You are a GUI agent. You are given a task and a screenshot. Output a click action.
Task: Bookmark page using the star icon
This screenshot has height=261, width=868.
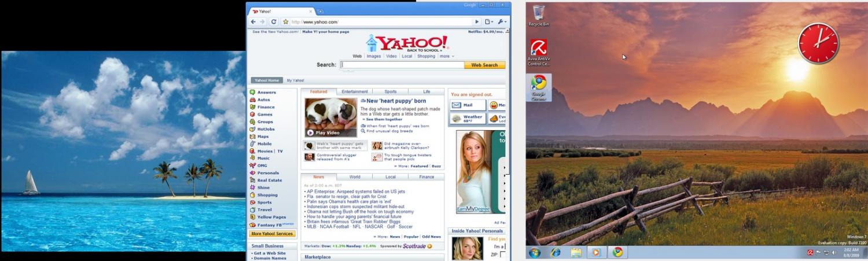[x=285, y=22]
